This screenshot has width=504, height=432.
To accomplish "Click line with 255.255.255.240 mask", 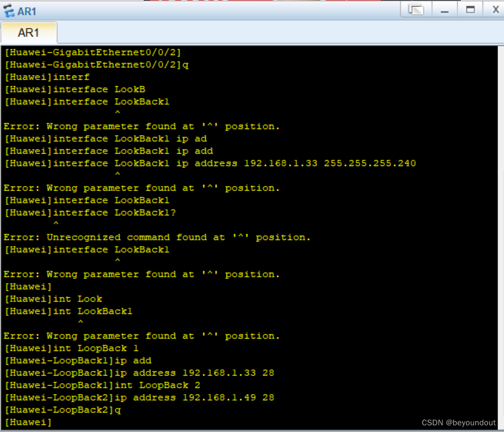I will coord(210,163).
